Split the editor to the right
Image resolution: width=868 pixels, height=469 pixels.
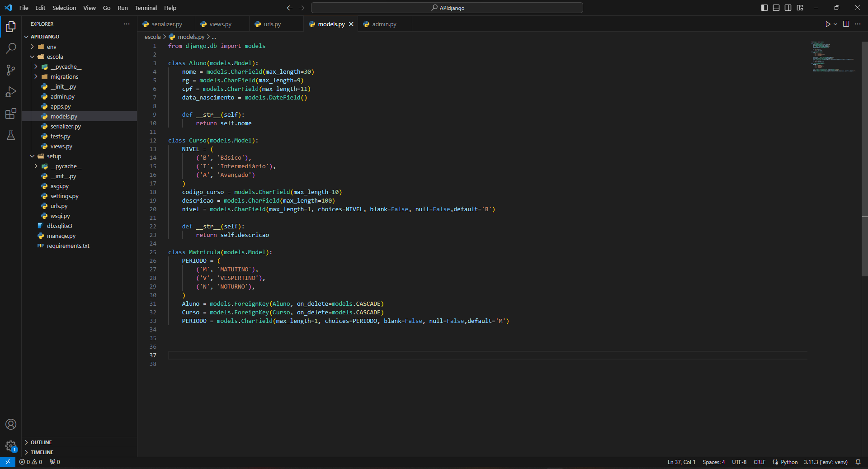click(846, 24)
